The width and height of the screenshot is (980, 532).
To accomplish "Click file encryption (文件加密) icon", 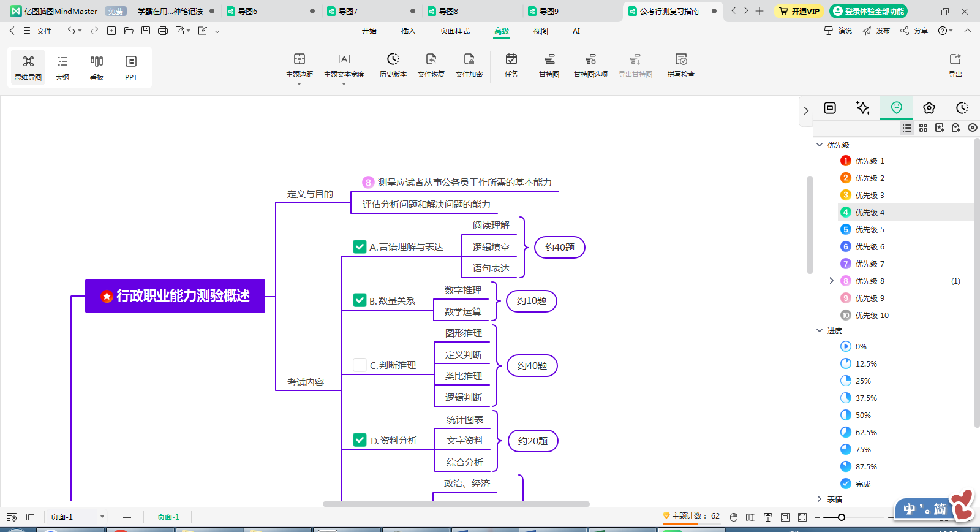I will (469, 59).
